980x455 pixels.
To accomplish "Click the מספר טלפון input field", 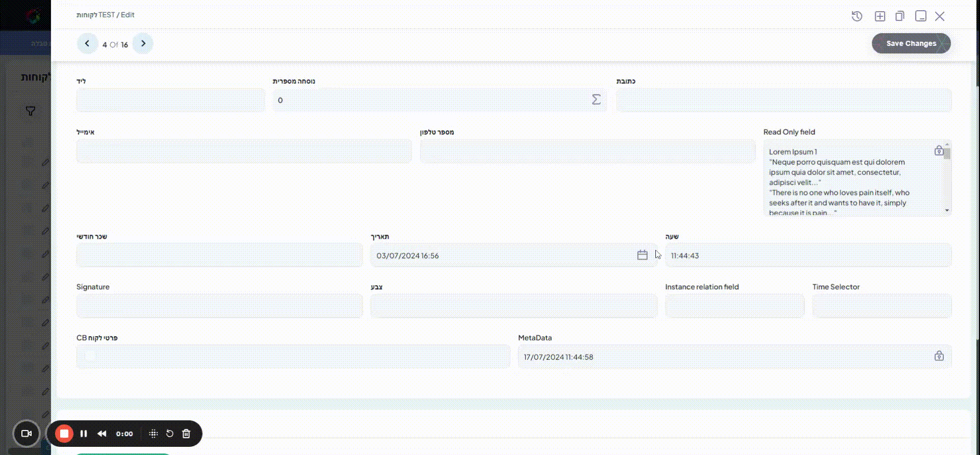I will click(x=587, y=151).
